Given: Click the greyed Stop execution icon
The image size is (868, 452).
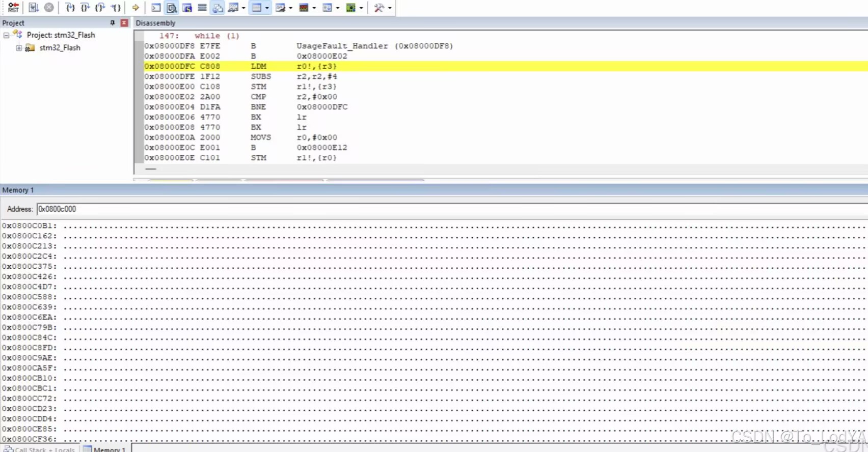Looking at the screenshot, I should pos(49,8).
